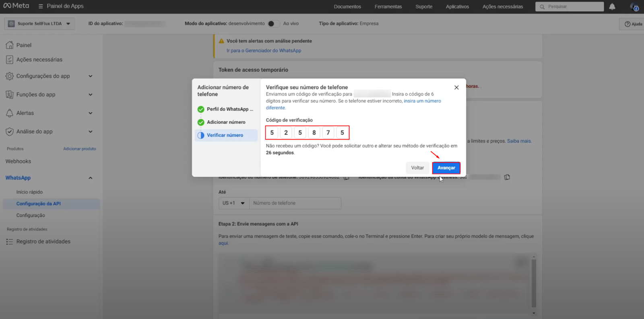This screenshot has width=644, height=319.
Task: Select Configuração da API in sidebar
Action: click(39, 204)
